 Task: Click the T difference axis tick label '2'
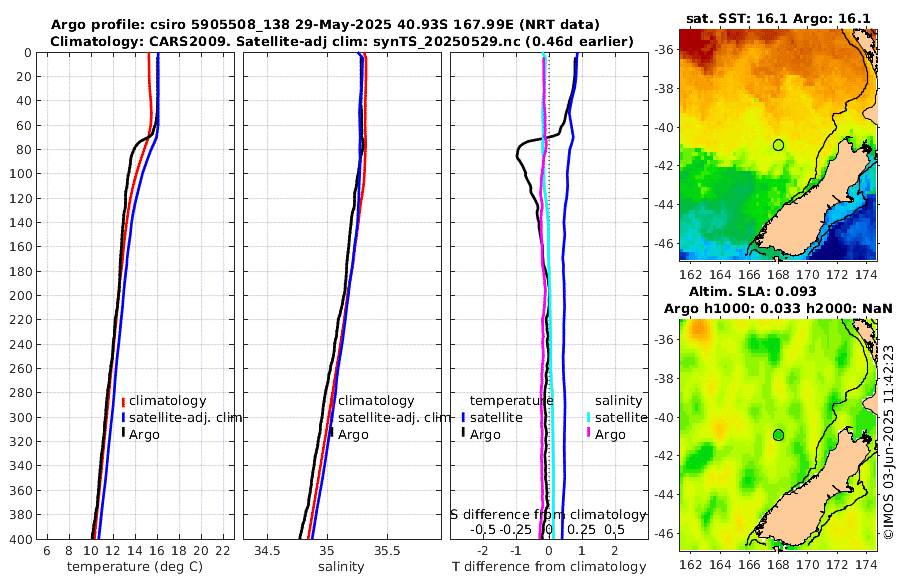tap(615, 551)
